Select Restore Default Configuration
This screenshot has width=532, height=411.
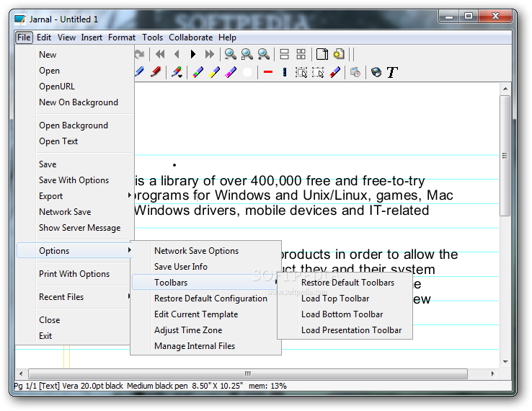tap(205, 299)
